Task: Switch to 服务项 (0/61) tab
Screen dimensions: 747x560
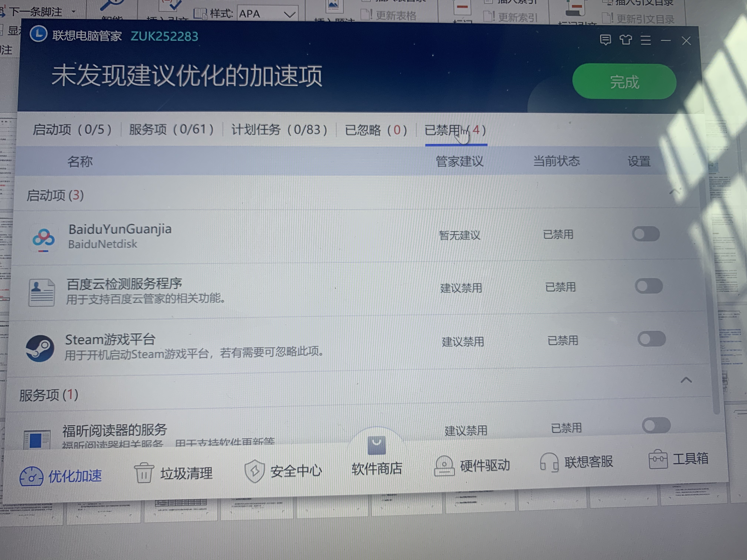Action: click(171, 129)
